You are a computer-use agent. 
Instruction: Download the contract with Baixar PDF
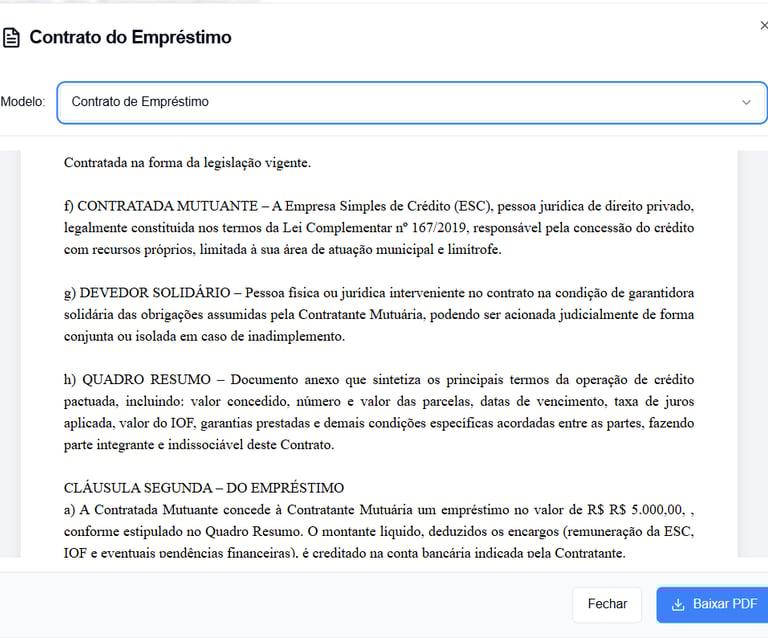[x=712, y=604]
